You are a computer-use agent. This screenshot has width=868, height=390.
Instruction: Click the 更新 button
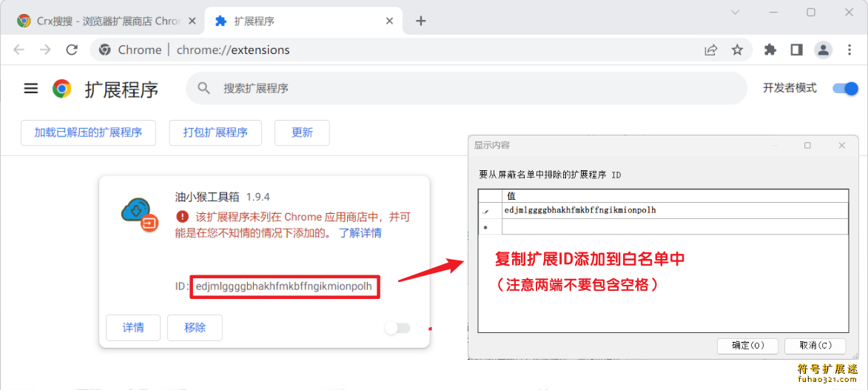click(302, 133)
